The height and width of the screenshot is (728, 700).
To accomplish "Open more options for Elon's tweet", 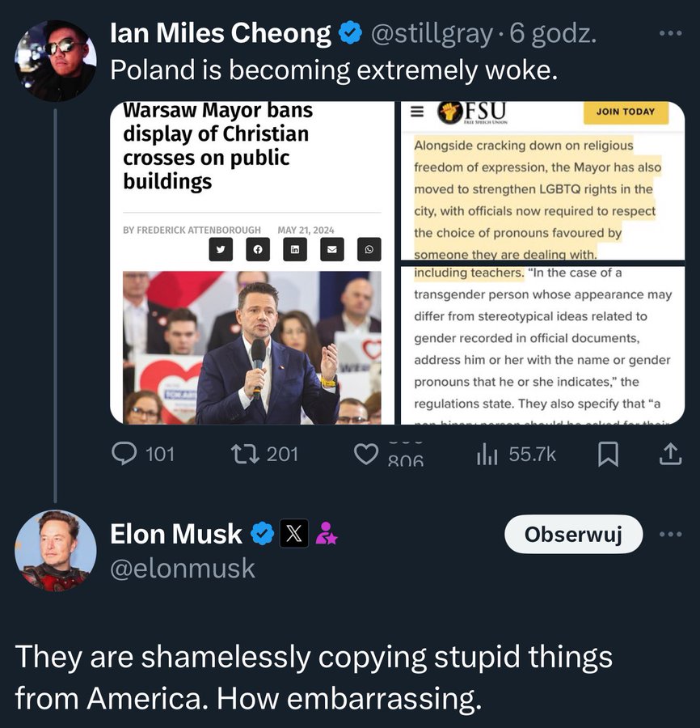I will [671, 535].
